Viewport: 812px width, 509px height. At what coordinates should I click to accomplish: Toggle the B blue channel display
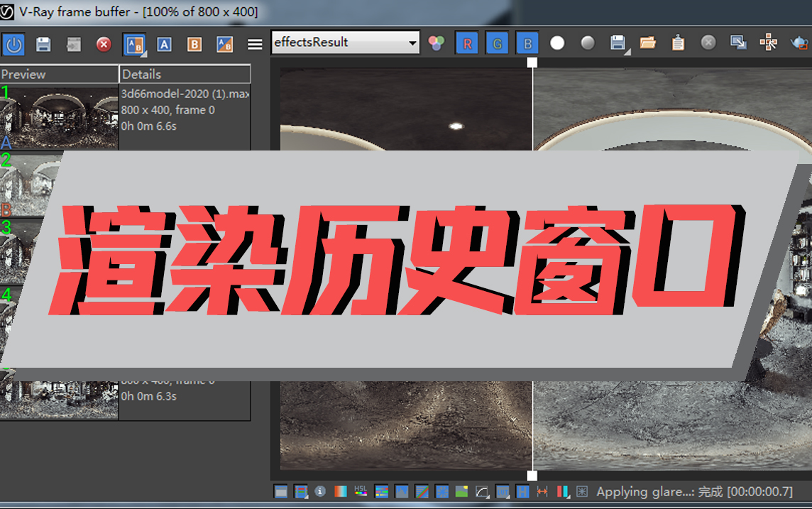tap(526, 43)
